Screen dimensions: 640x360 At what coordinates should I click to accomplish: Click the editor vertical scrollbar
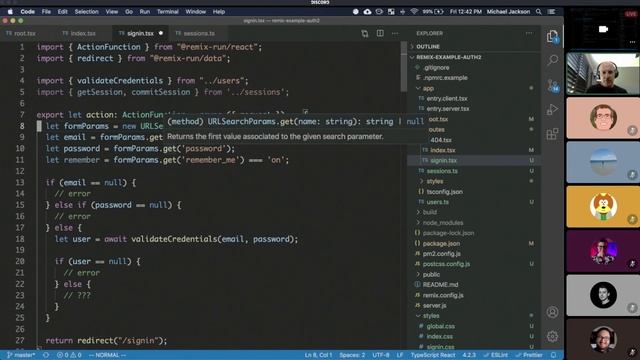pyautogui.click(x=404, y=67)
